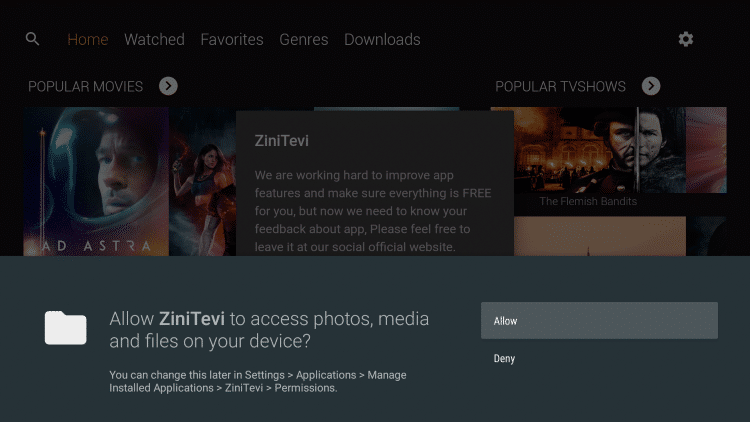
Task: Select the movie poster beside Ad Astra
Action: click(x=202, y=181)
